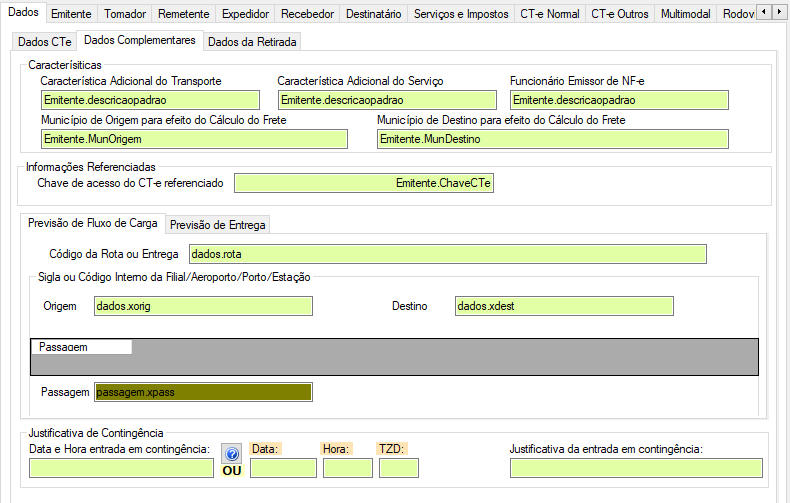Click Característica Adicional do Serviço field
The width and height of the screenshot is (790, 503).
387,100
